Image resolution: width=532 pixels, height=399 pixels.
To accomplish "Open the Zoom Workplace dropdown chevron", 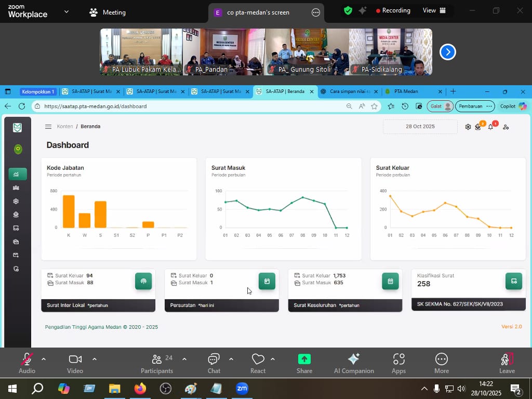I will tap(66, 11).
